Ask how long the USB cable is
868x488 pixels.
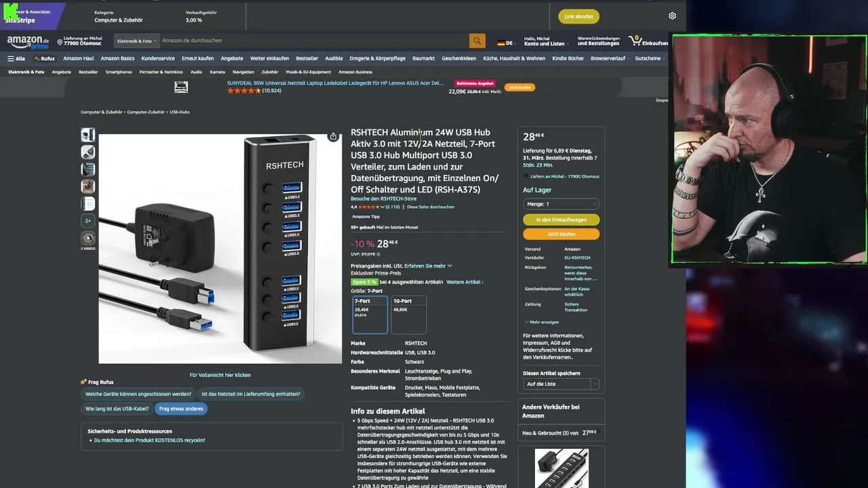tap(117, 409)
